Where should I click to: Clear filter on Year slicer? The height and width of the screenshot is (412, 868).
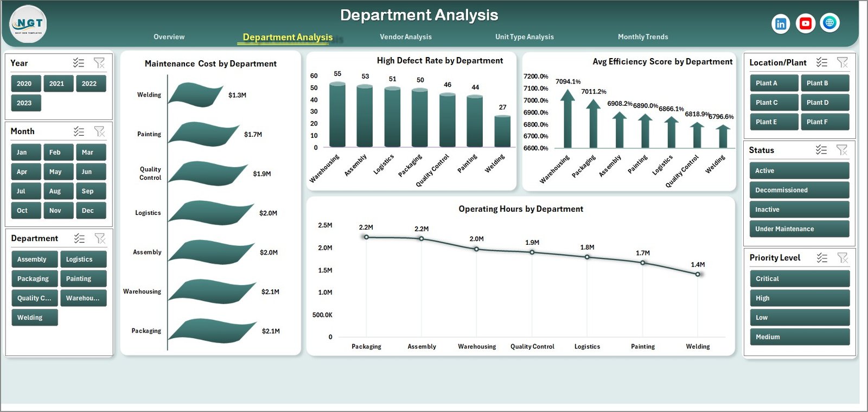coord(99,63)
